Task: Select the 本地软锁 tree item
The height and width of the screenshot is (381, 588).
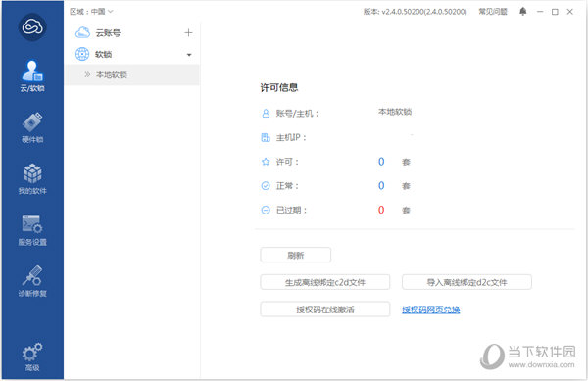Action: pyautogui.click(x=132, y=74)
